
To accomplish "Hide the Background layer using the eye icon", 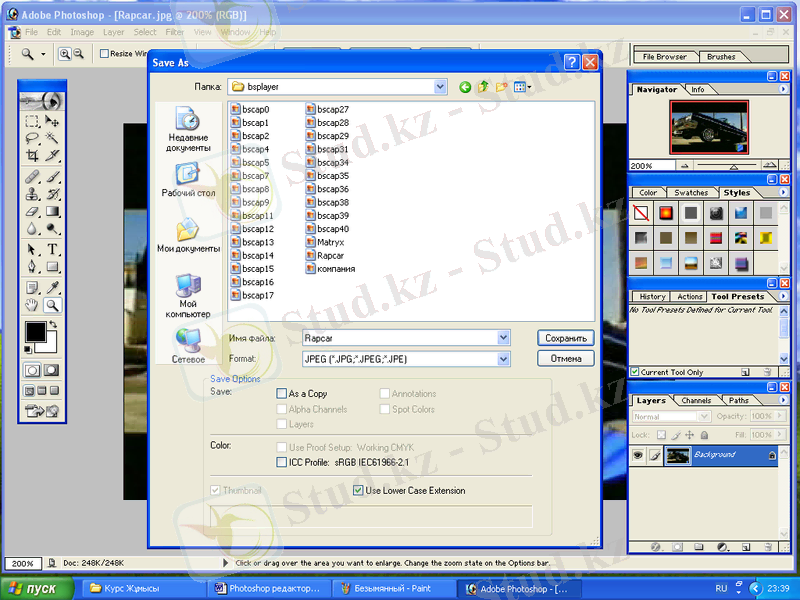I will tap(638, 455).
